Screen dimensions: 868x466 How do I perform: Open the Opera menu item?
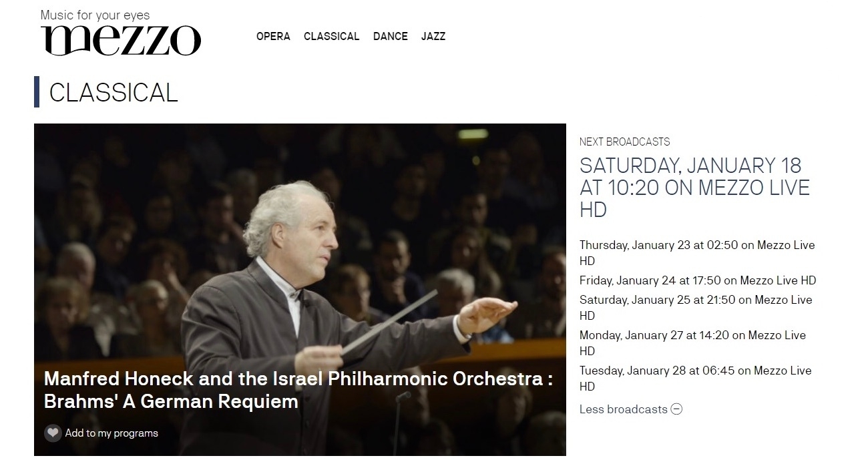[273, 37]
